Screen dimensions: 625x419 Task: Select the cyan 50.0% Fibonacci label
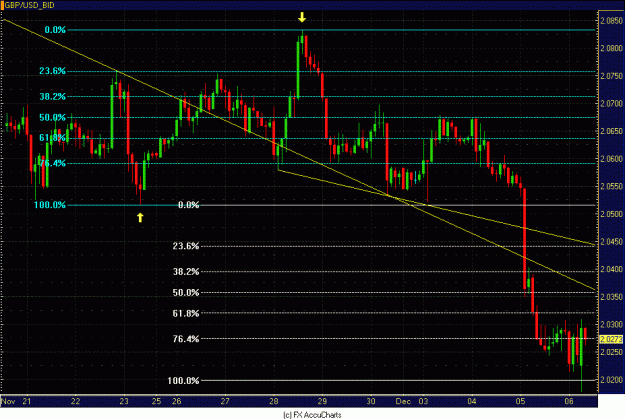coord(52,118)
